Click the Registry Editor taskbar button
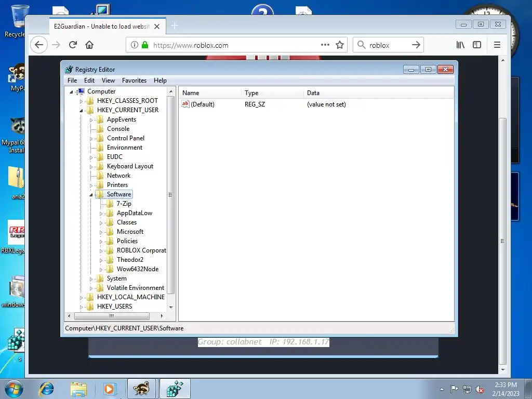The height and width of the screenshot is (399, 532). pos(175,389)
